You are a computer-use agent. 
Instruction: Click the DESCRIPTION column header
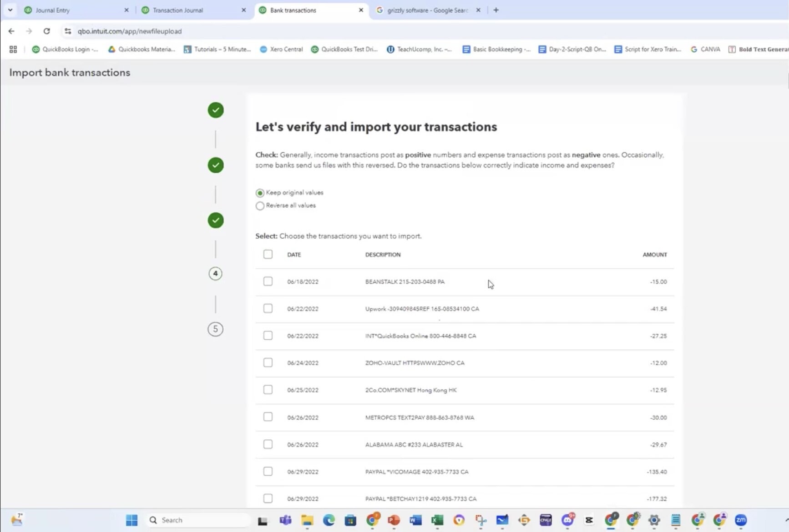click(x=383, y=255)
